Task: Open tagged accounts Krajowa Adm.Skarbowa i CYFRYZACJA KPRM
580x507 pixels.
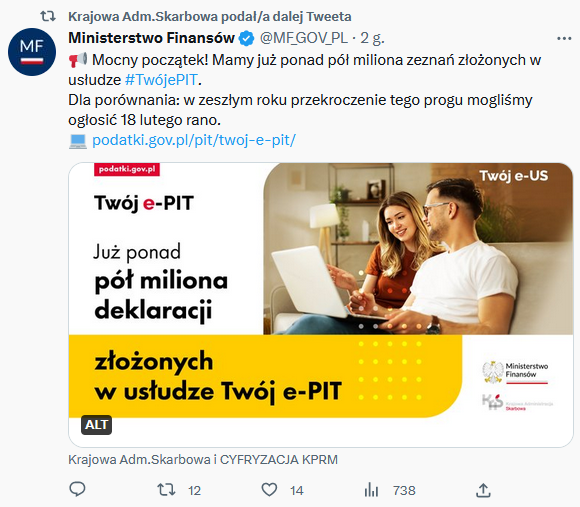Action: (x=203, y=460)
